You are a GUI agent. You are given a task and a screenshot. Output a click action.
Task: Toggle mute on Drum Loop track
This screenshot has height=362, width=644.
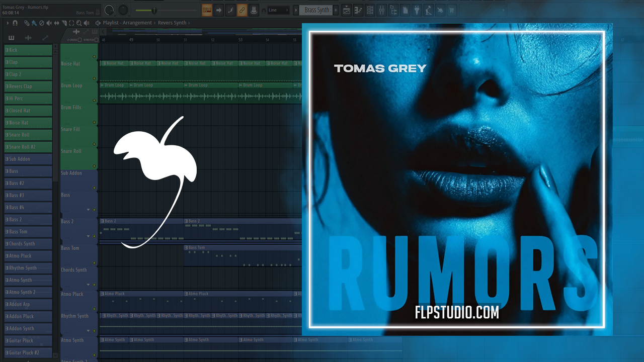pos(94,79)
